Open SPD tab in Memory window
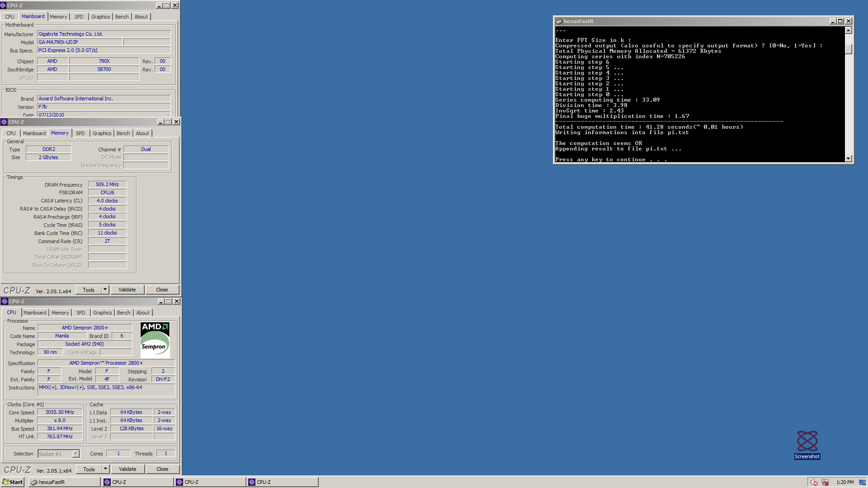 (80, 133)
